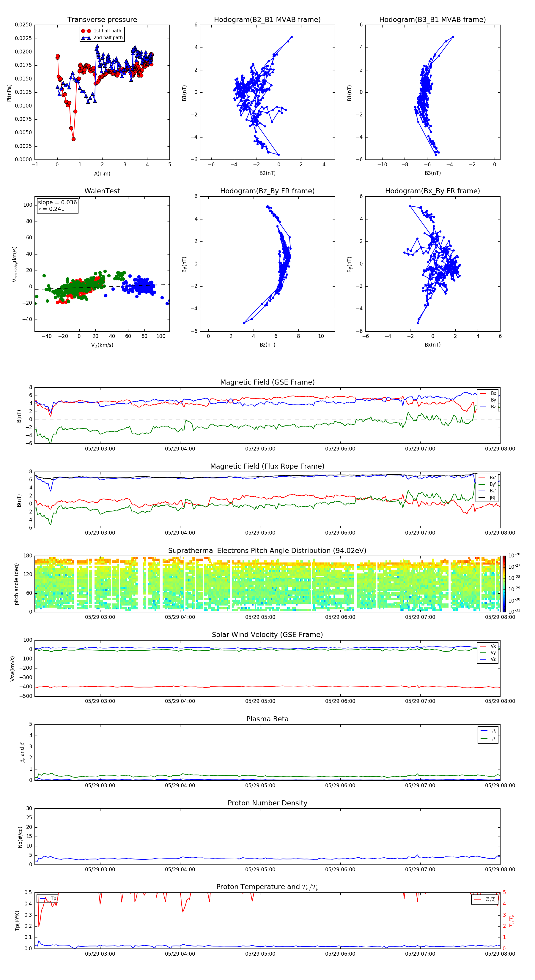Select the '1st half path' legend entry
This screenshot has width=535, height=980.
coord(102,31)
